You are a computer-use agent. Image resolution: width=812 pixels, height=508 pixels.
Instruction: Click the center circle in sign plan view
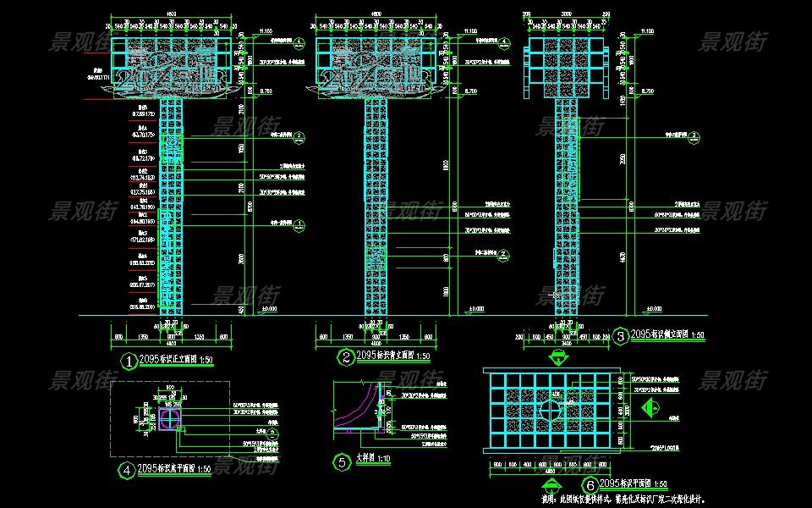550,408
